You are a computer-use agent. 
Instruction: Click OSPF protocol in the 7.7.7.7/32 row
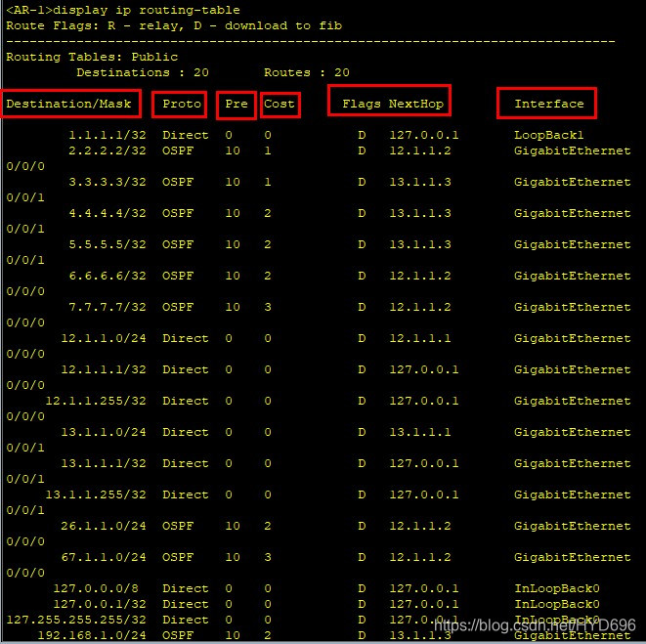point(178,307)
